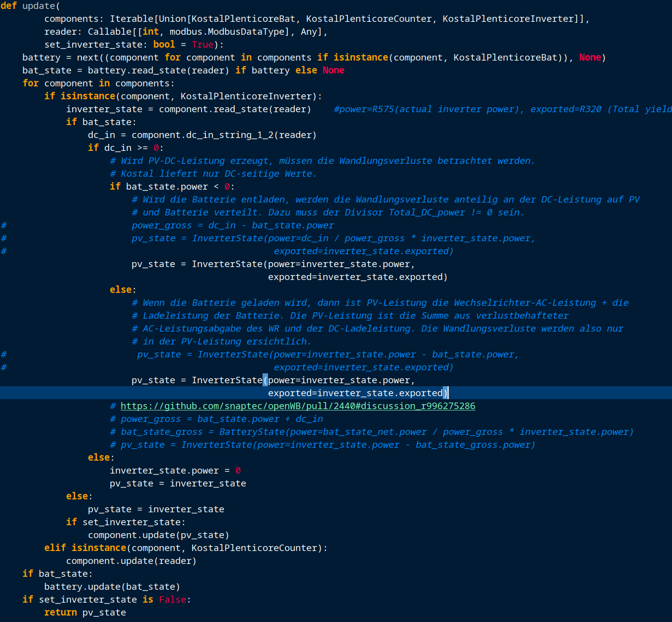Screen dimensions: 672x622
Task: Select the component.update(pv_state) call
Action: pos(158,535)
